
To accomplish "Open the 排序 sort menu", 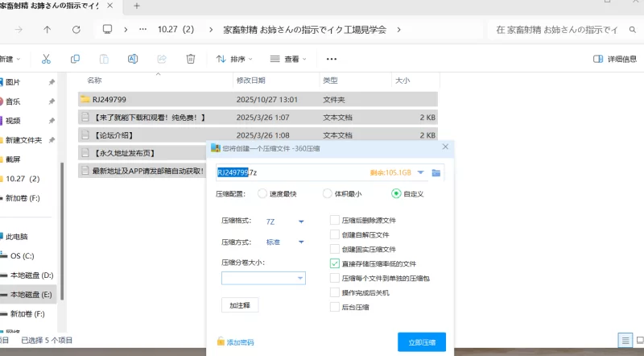I will pos(234,59).
